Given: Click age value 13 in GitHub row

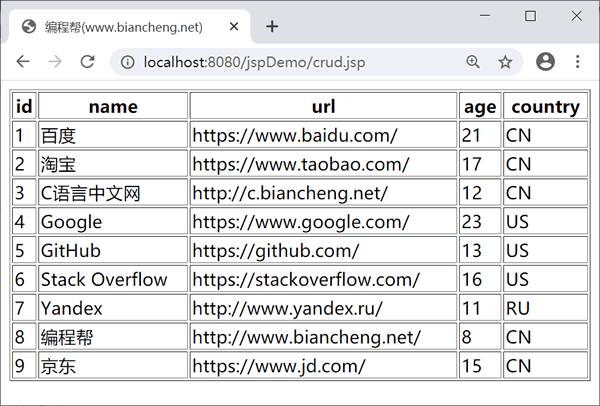Looking at the screenshot, I should click(x=480, y=250).
